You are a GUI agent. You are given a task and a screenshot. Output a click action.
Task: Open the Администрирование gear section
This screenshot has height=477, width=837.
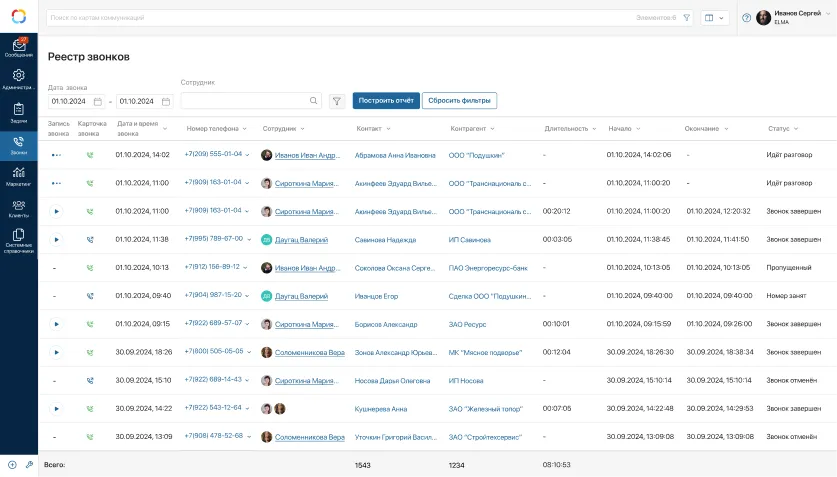pyautogui.click(x=19, y=79)
